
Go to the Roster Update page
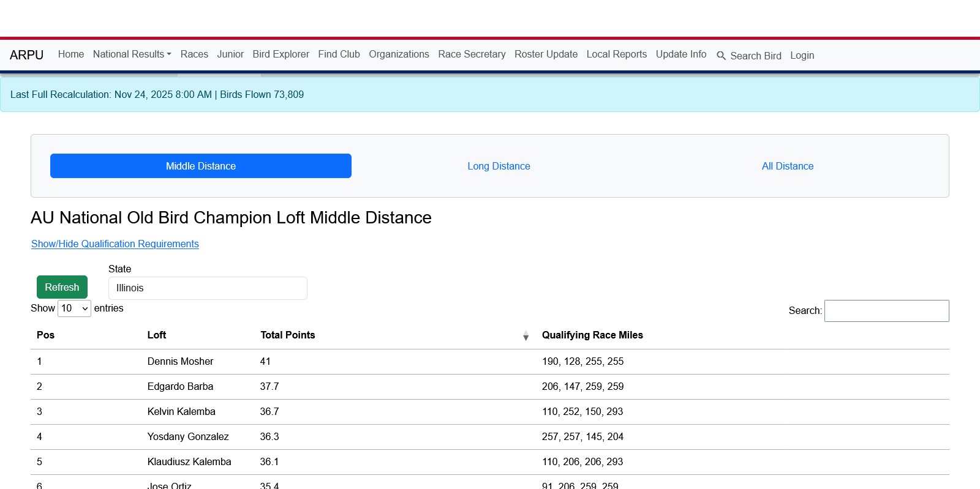(546, 54)
